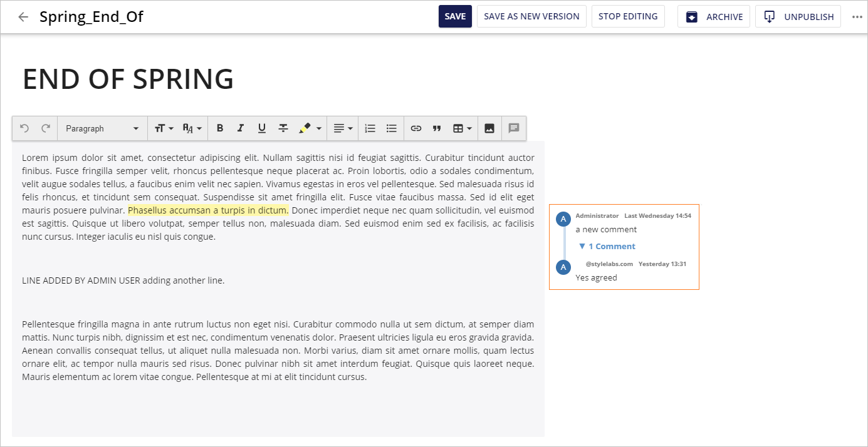
Task: Click SAVE AS NEW VERSION
Action: pos(531,16)
